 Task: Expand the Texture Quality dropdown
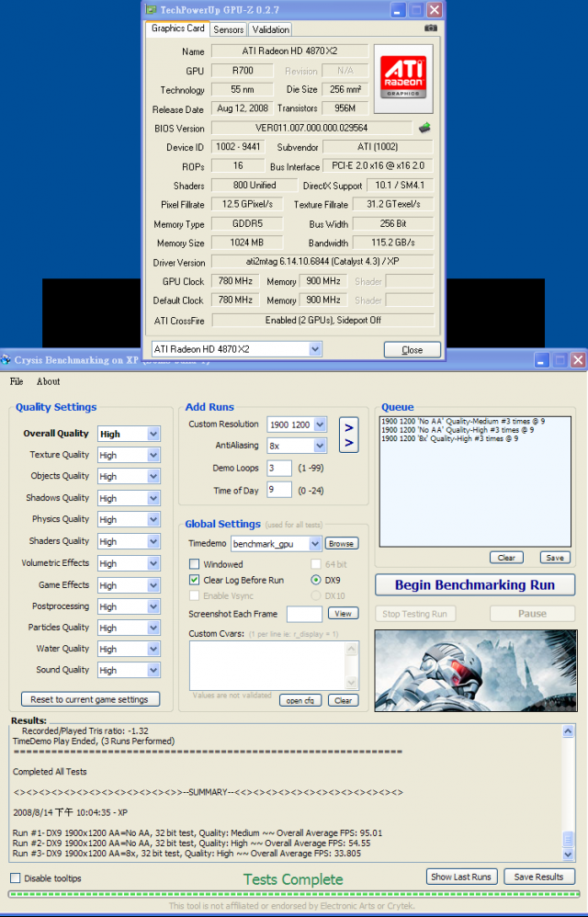tap(153, 455)
